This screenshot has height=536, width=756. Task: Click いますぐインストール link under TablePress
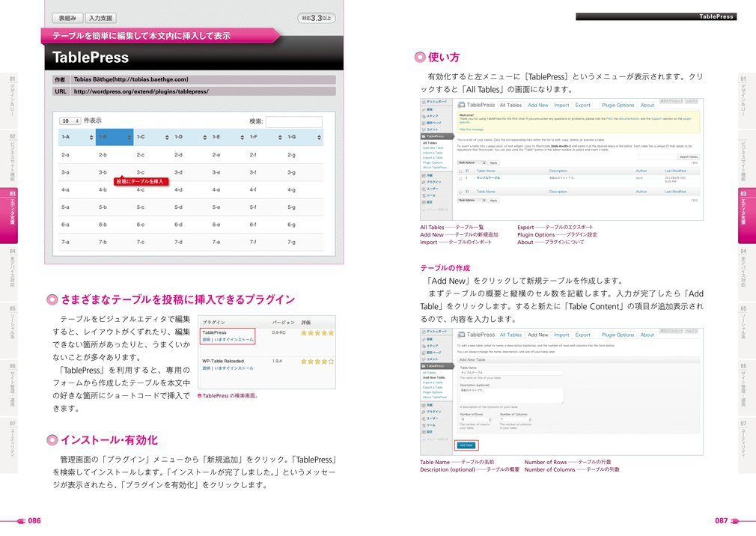coord(234,340)
